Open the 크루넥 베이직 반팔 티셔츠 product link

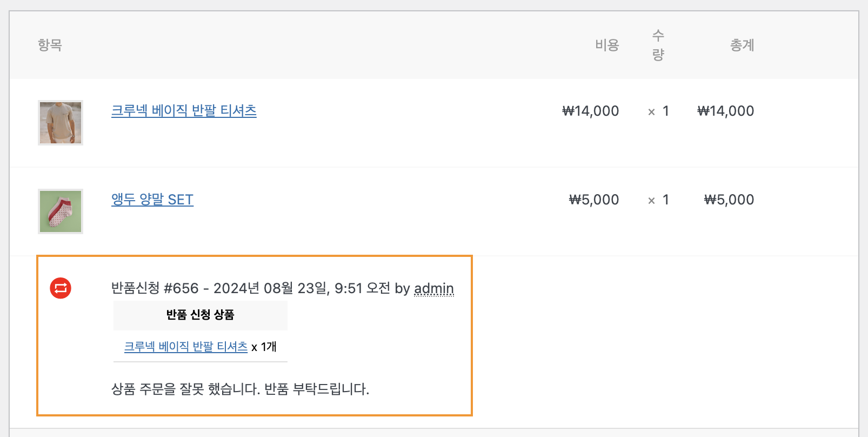[184, 110]
